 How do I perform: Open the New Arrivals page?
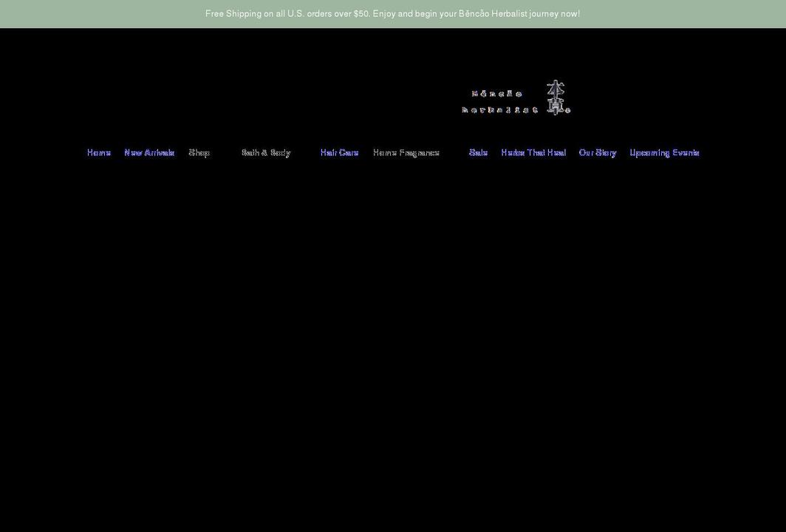(149, 153)
